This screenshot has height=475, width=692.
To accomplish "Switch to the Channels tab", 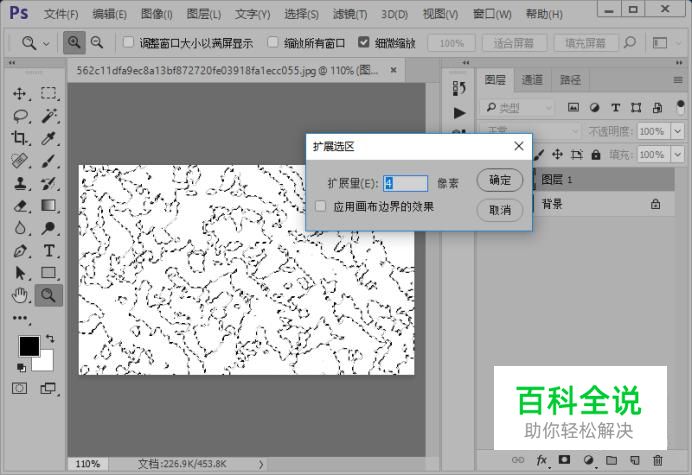I will tap(532, 80).
